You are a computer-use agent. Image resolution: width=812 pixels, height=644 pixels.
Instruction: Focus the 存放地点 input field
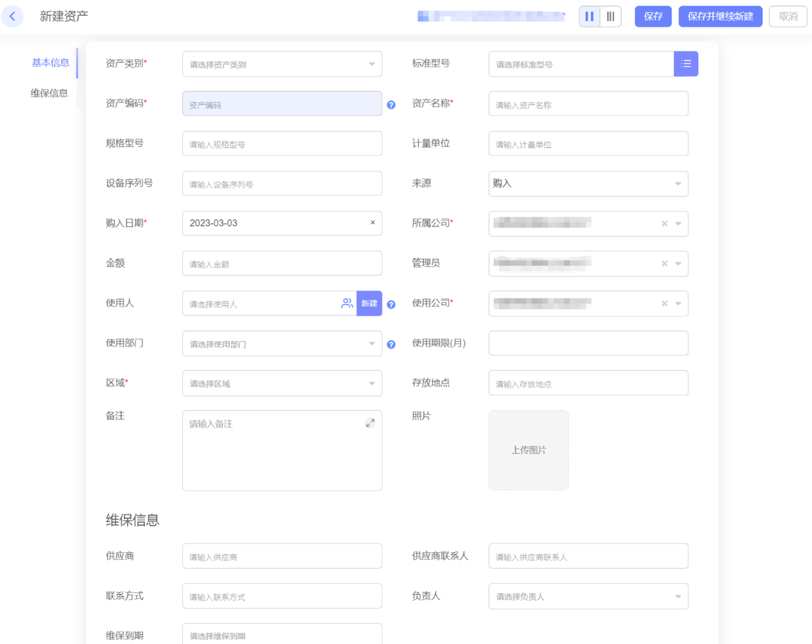(x=588, y=383)
